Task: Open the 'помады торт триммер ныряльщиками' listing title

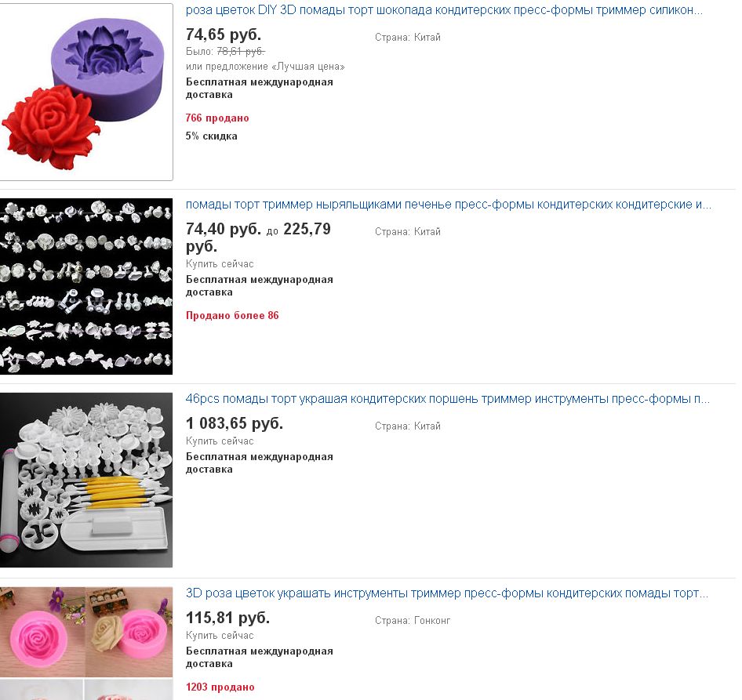Action: click(448, 205)
